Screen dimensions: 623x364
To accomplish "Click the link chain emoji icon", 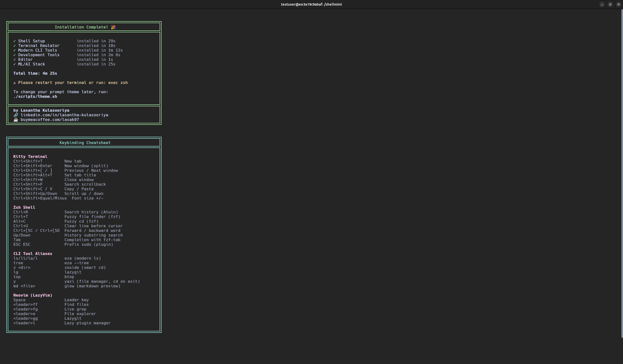I will point(16,115).
